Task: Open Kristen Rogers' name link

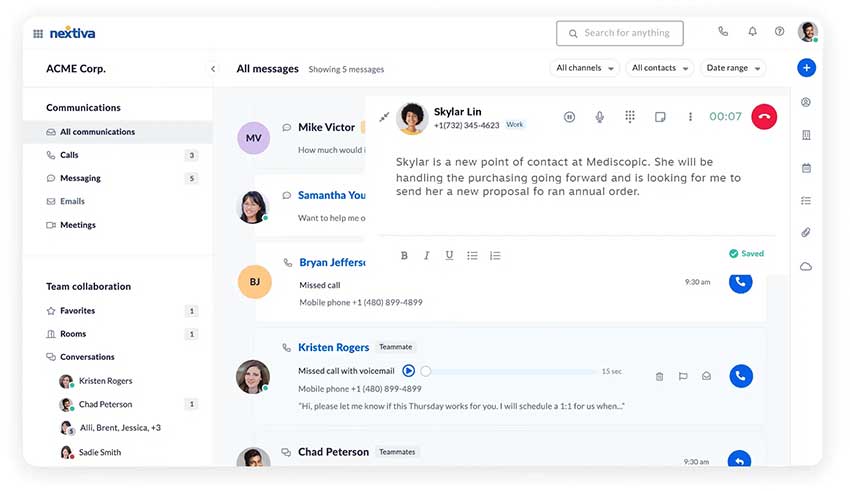Action: (333, 347)
